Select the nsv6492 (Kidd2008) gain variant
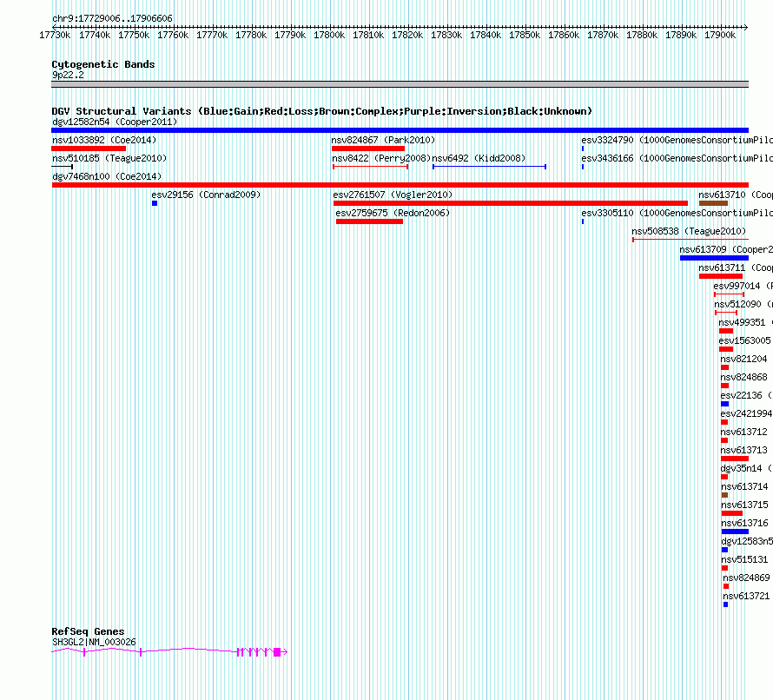This screenshot has height=700, width=773. click(489, 167)
